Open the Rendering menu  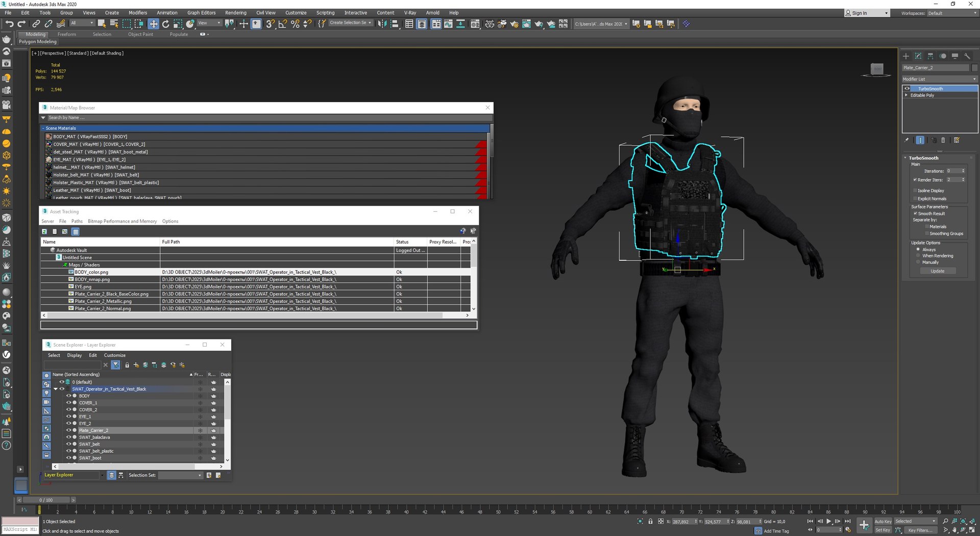coord(235,13)
